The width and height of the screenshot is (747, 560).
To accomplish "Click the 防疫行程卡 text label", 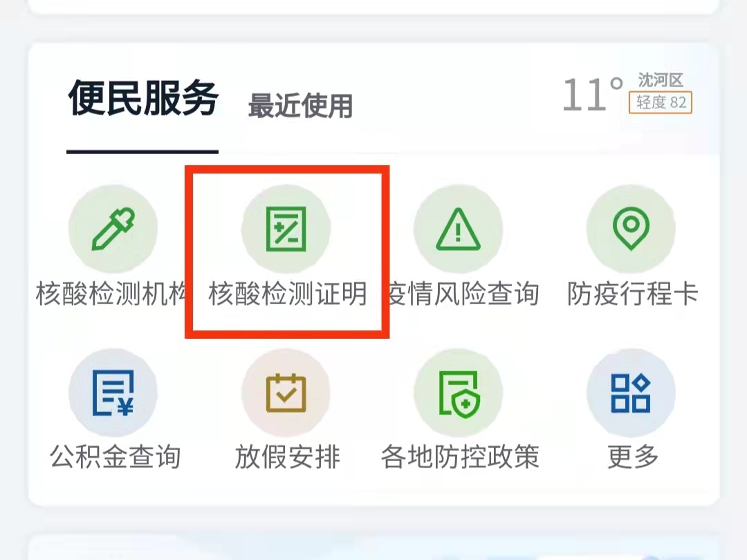I will pos(632,293).
